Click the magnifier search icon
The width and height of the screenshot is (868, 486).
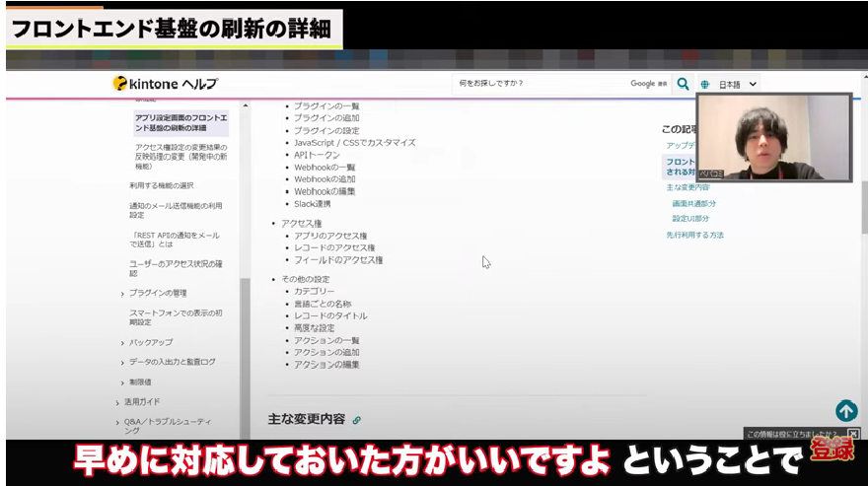click(684, 84)
